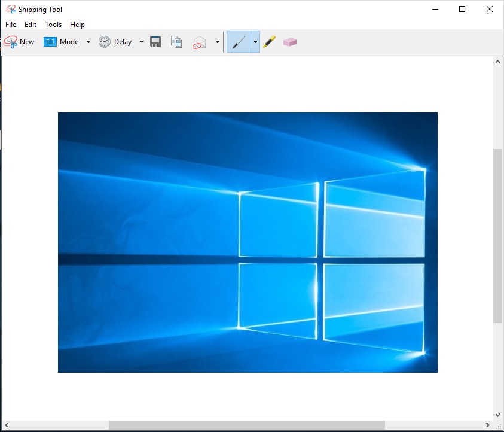
Task: Open the Help menu
Action: click(x=77, y=25)
